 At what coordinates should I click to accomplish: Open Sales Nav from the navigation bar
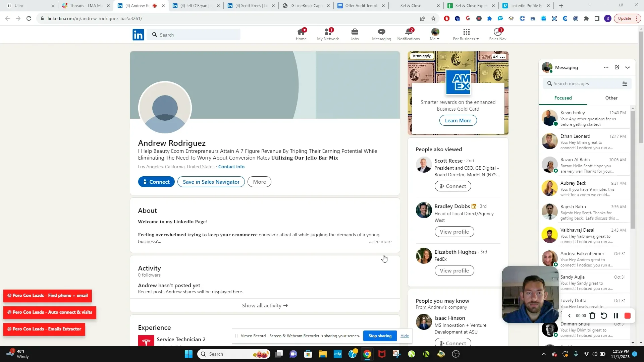497,34
